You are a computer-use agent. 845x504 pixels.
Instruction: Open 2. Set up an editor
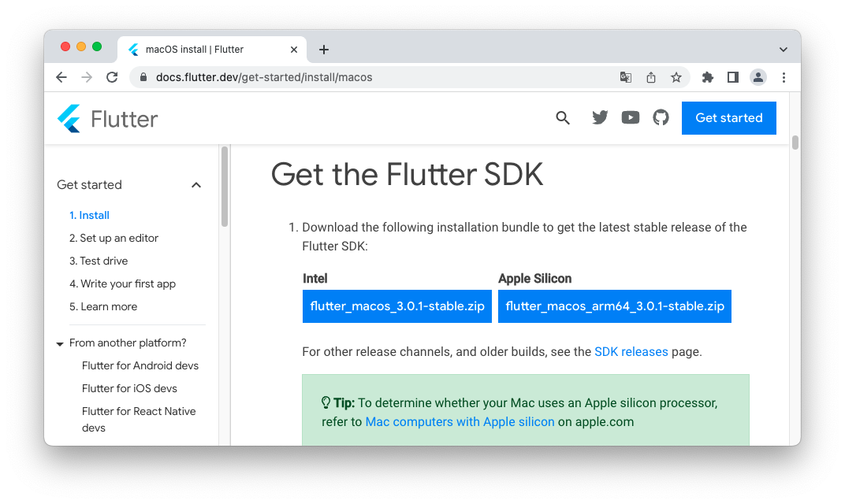114,238
